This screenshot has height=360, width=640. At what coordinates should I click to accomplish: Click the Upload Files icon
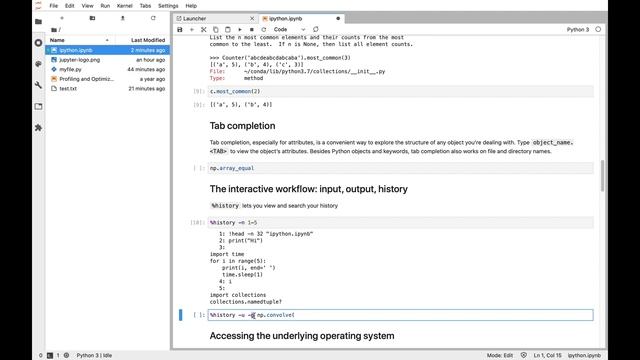tap(122, 18)
